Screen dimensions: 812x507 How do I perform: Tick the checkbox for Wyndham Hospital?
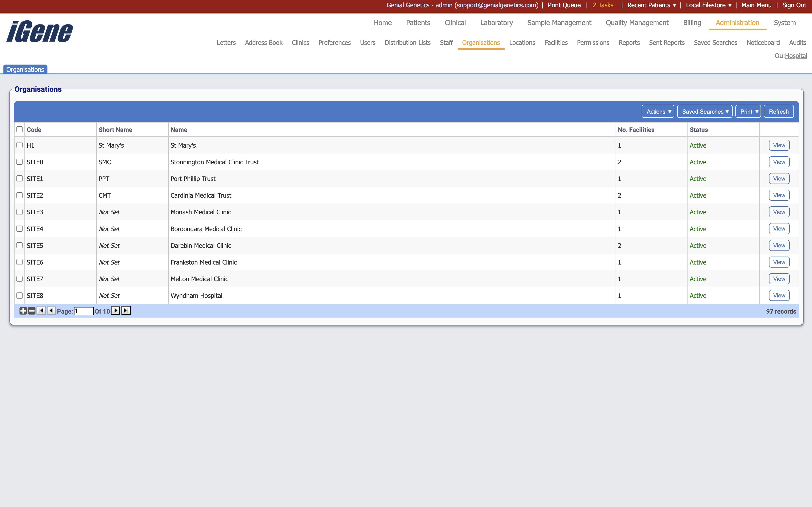[x=19, y=296]
